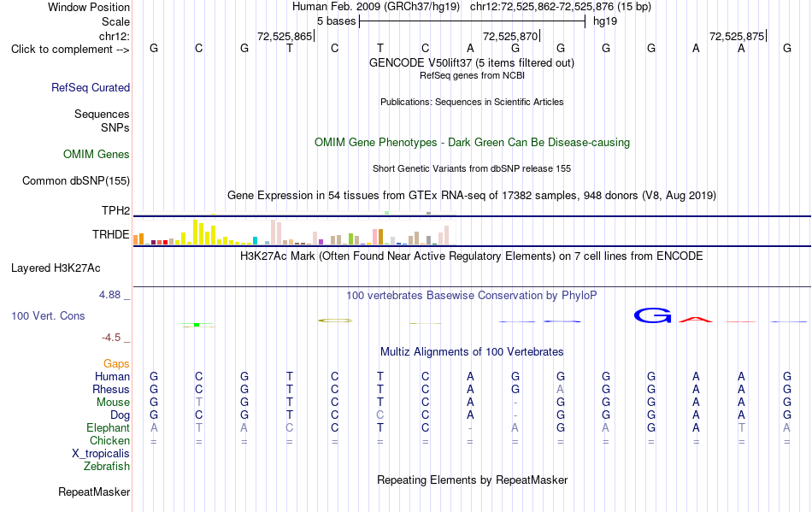
Task: Click the large blue G conservation logo
Action: coord(652,315)
